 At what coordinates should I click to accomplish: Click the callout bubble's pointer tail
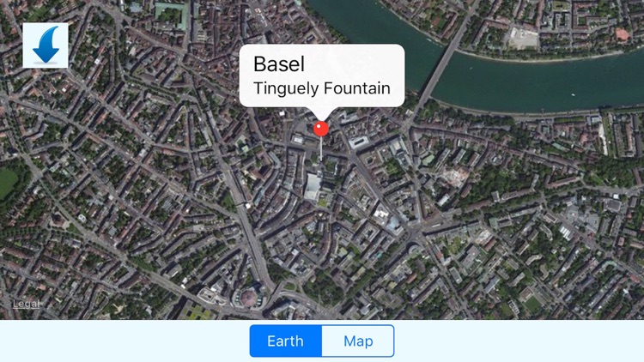coord(322,114)
